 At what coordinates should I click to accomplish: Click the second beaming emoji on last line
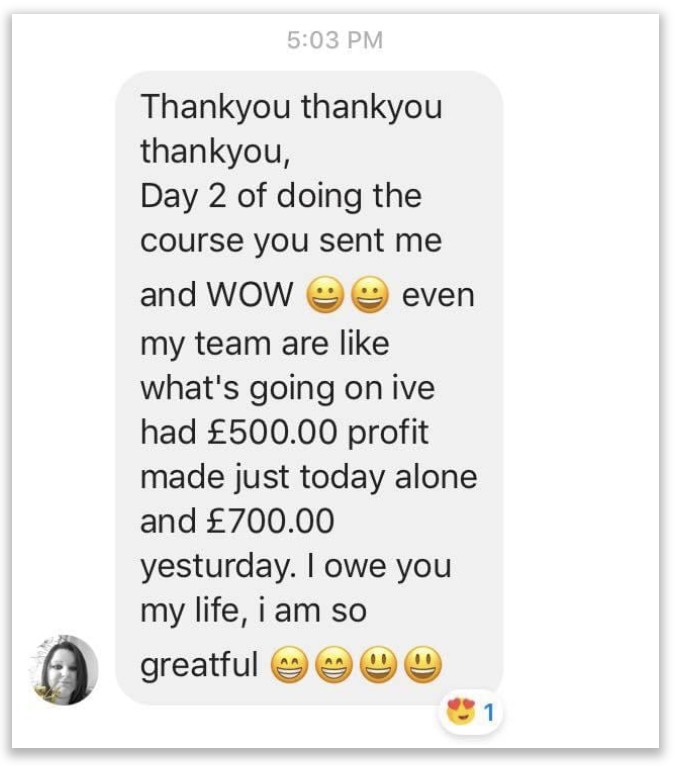click(333, 665)
